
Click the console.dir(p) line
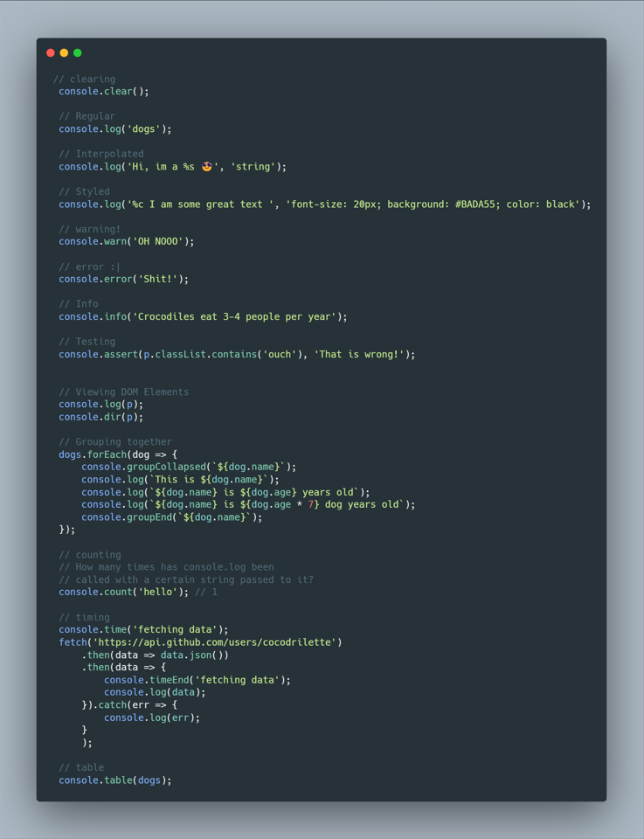coord(101,417)
